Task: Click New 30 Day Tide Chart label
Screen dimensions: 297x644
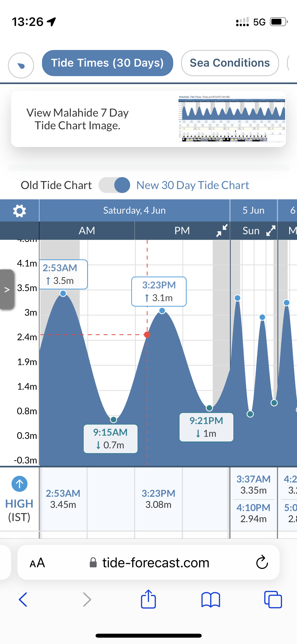Action: (x=193, y=185)
